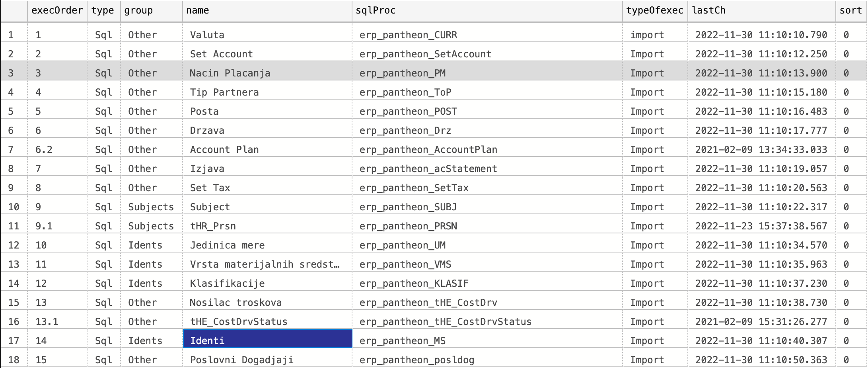Select row number 10 header

[14, 207]
